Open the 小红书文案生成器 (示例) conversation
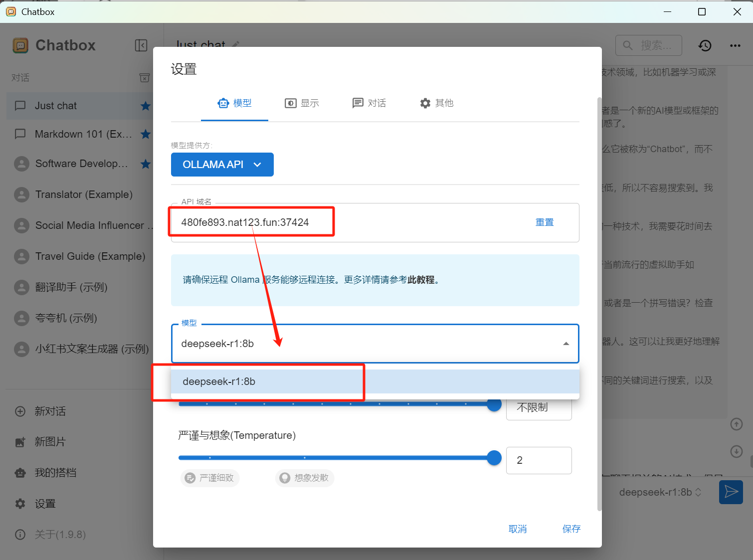753x560 pixels. [80, 349]
